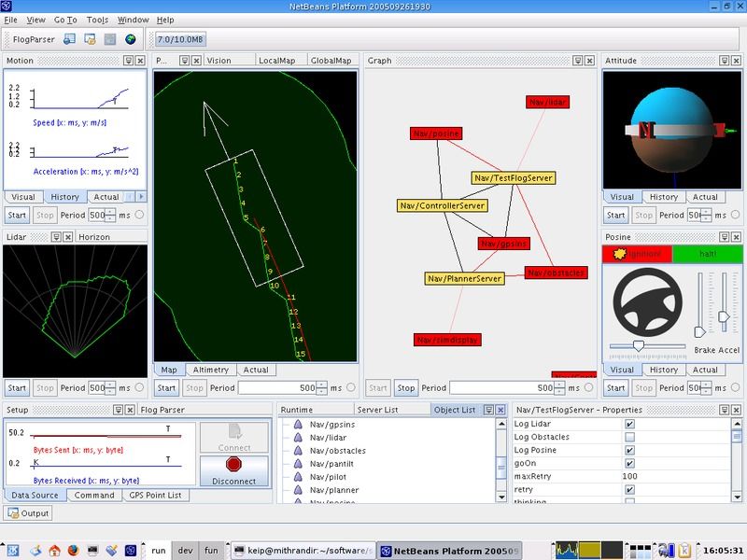The height and width of the screenshot is (560, 747).
Task: Toggle the goOn property checkbox
Action: 629,463
